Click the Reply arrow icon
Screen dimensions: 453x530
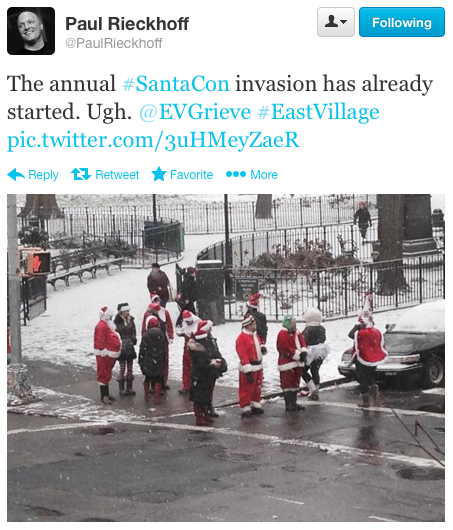tap(16, 174)
